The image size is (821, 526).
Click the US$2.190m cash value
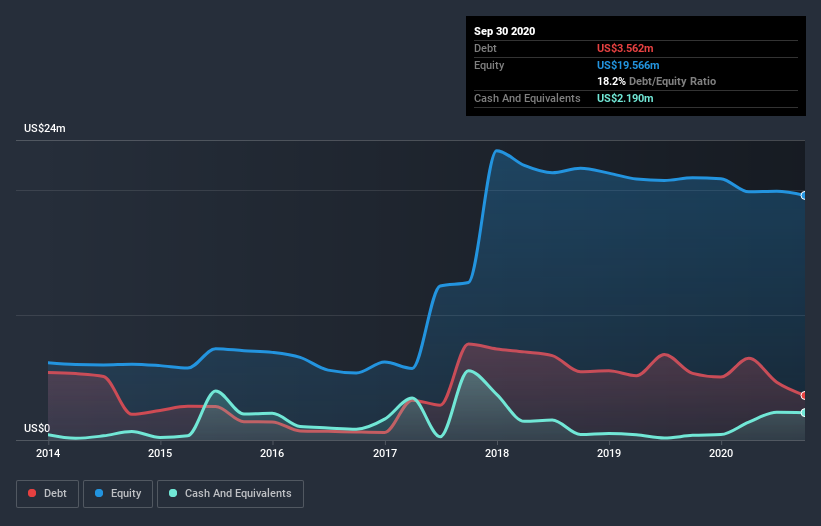click(625, 98)
